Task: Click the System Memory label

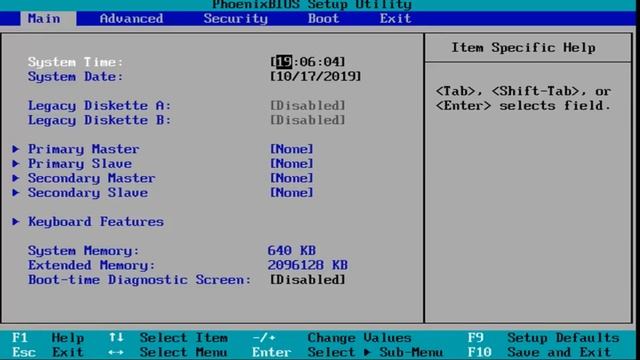Action: pyautogui.click(x=84, y=251)
